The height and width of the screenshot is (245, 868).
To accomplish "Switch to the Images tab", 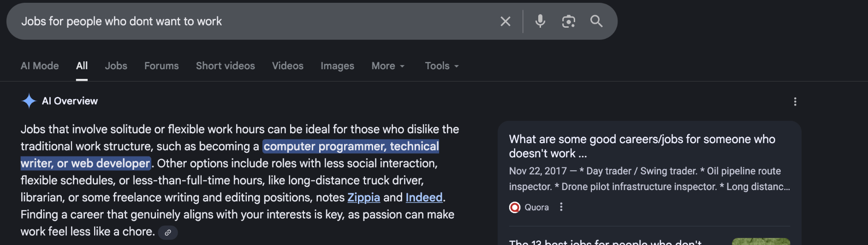I will click(337, 66).
